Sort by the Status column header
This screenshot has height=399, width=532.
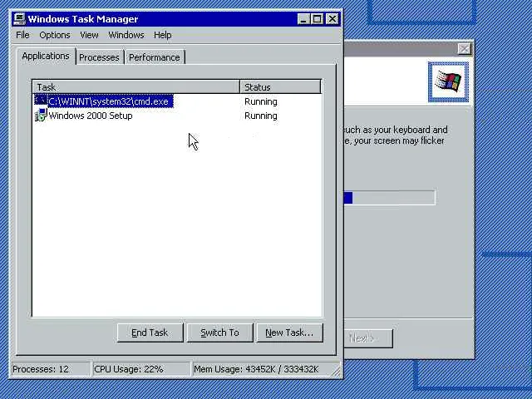point(280,86)
